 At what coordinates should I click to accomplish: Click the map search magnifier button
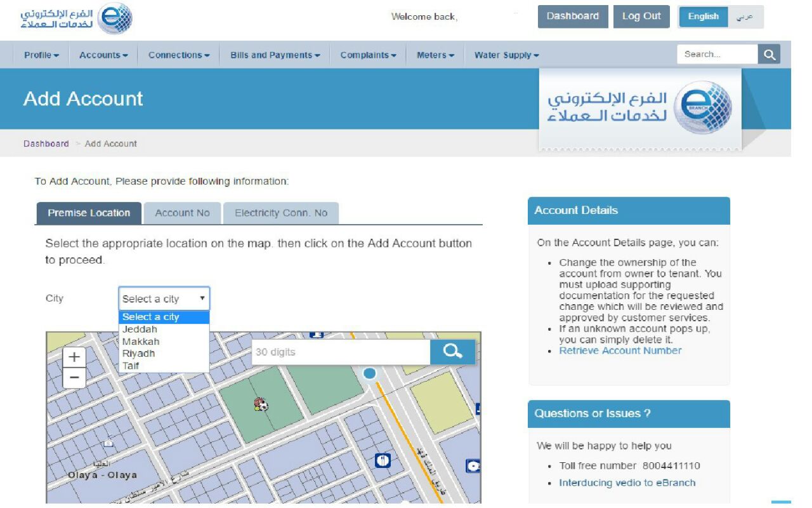click(x=452, y=352)
